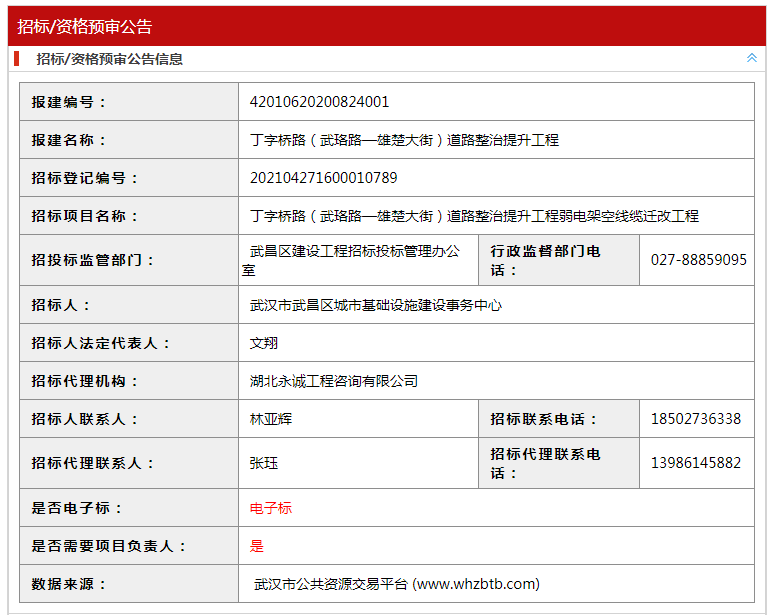Click the 报建编号 label
The height and width of the screenshot is (615, 778).
69,102
